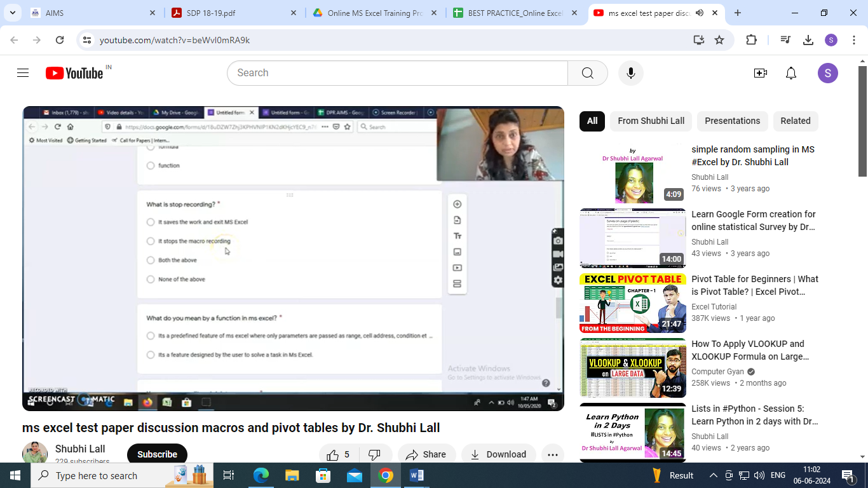Click the install app icon in address bar
The image size is (868, 488).
coord(699,40)
